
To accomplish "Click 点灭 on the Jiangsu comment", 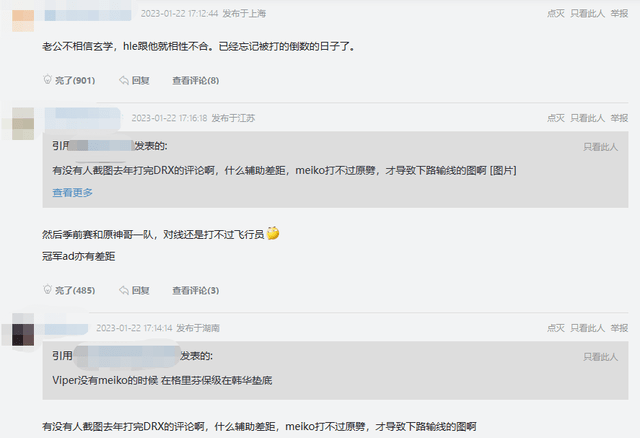I will [x=556, y=118].
